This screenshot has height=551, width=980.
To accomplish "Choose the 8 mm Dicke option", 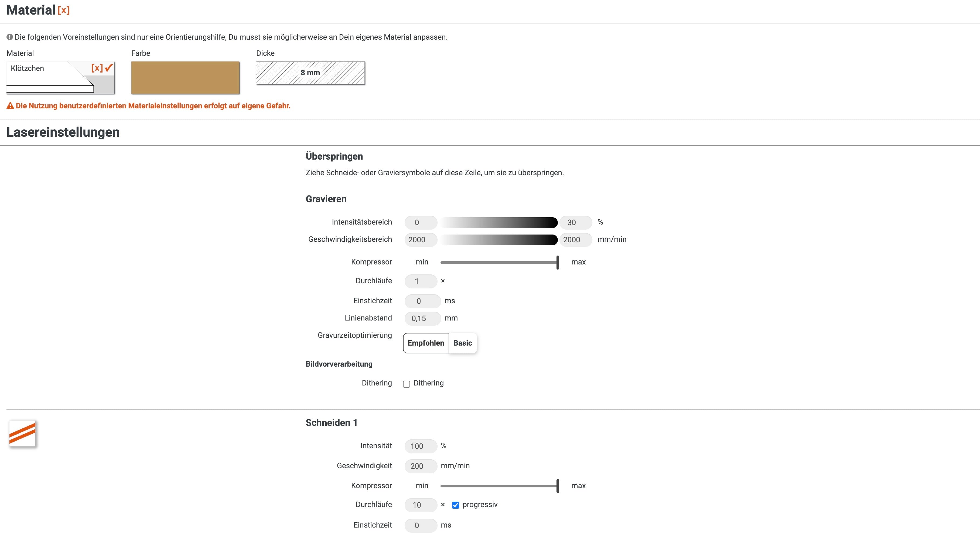I will tap(310, 73).
